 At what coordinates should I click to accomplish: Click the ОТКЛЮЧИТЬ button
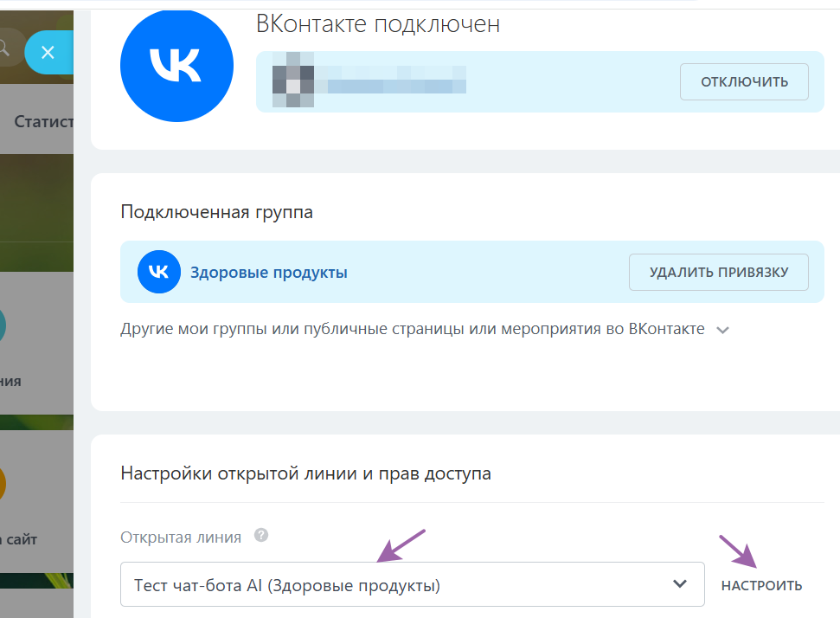pyautogui.click(x=744, y=80)
